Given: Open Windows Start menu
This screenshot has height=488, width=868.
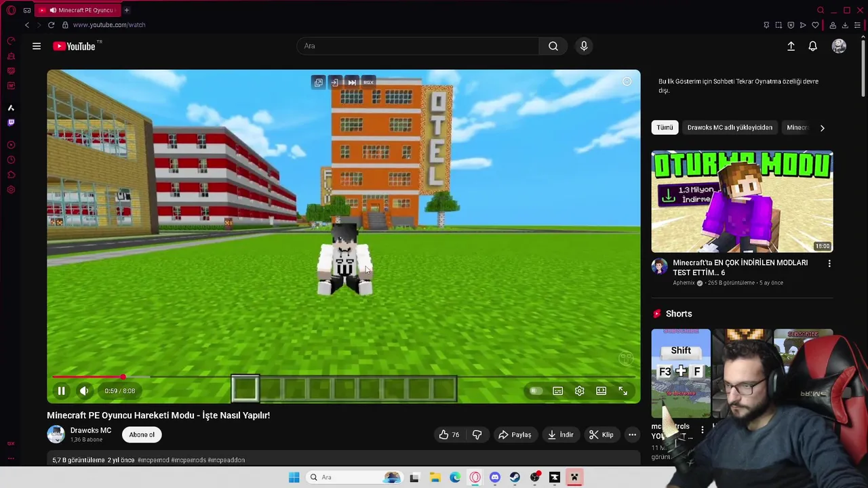Looking at the screenshot, I should (x=294, y=477).
